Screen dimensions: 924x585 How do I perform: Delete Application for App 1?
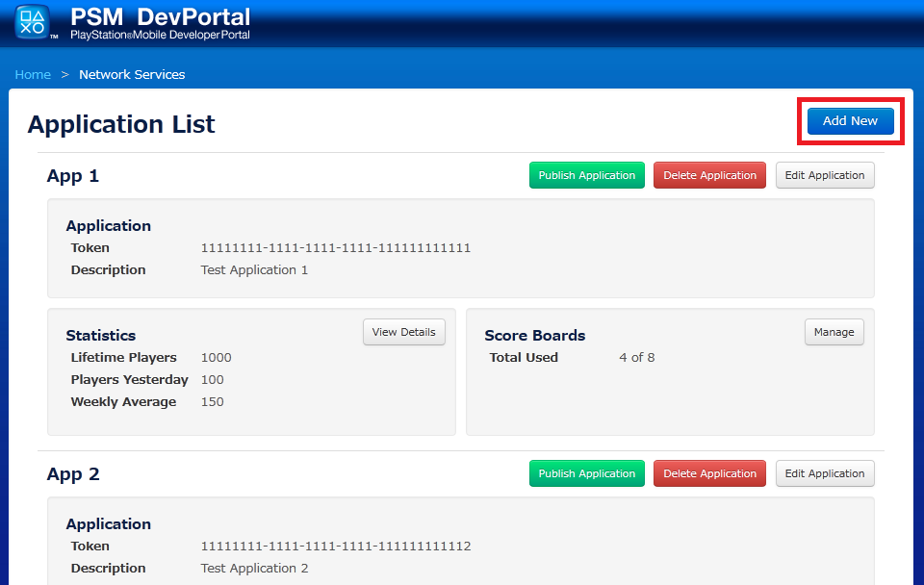(709, 175)
